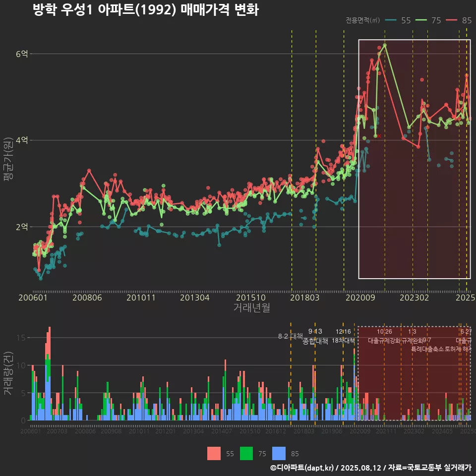Click the 8·2 대책 policy annotation
Screen dimensions: 476x476
point(291,336)
